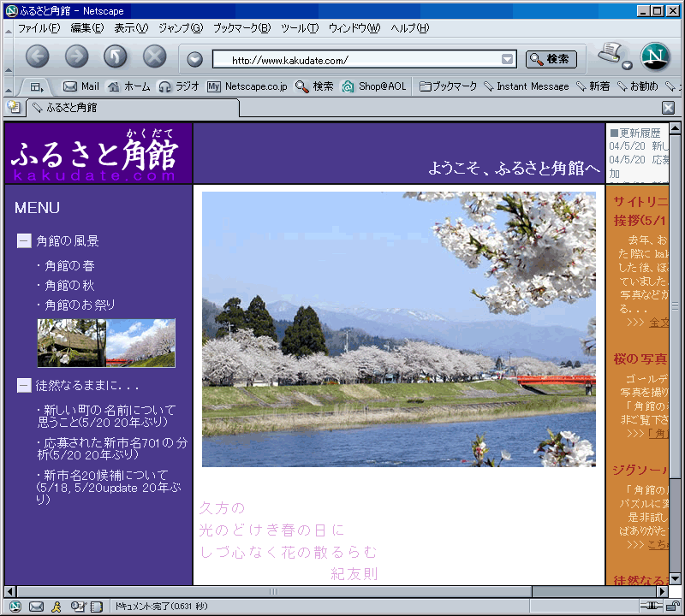
Task: Open the 角館の春 link
Action: (x=69, y=265)
